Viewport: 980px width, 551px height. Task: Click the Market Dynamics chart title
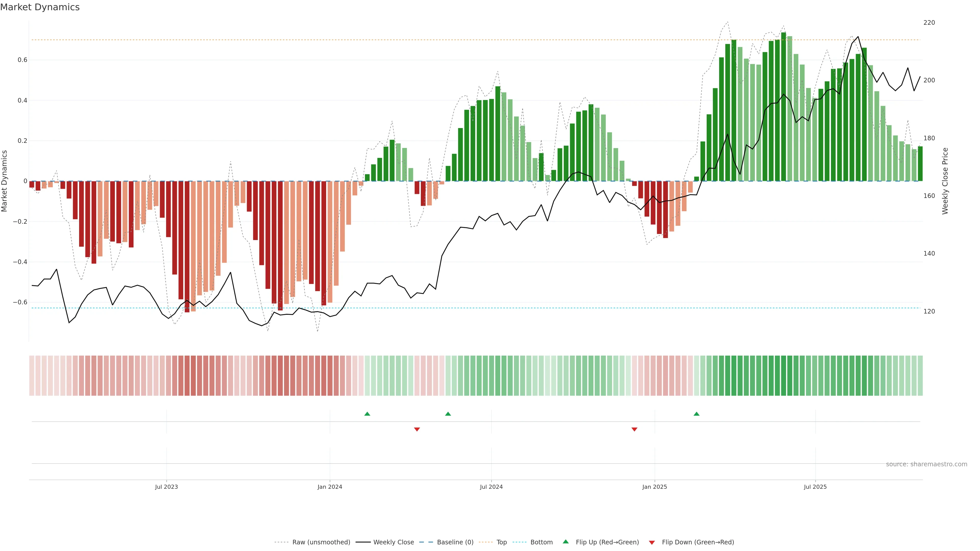pyautogui.click(x=40, y=7)
